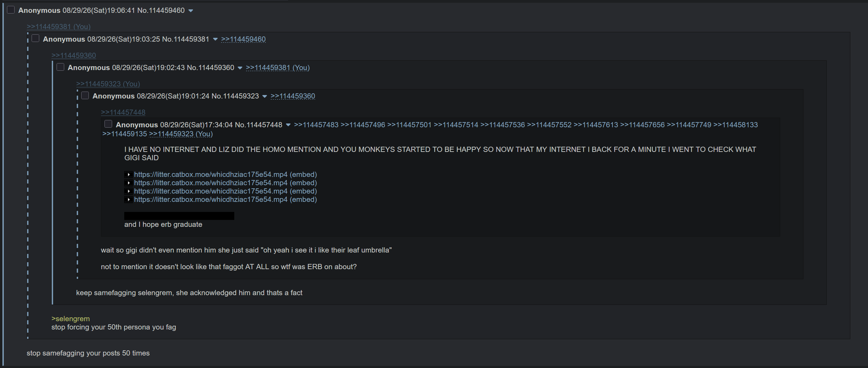Reveal the blacked-out spoiler text

point(179,216)
